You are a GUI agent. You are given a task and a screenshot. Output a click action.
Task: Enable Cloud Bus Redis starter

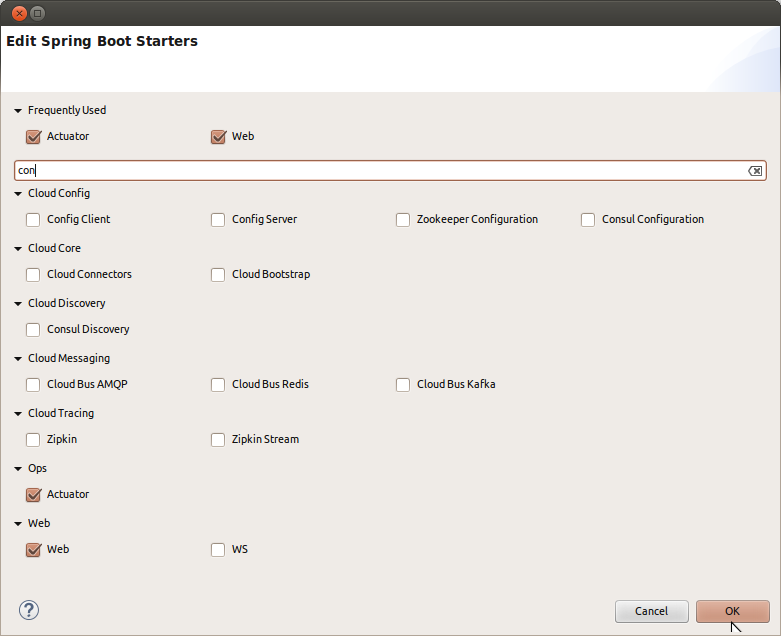(218, 384)
